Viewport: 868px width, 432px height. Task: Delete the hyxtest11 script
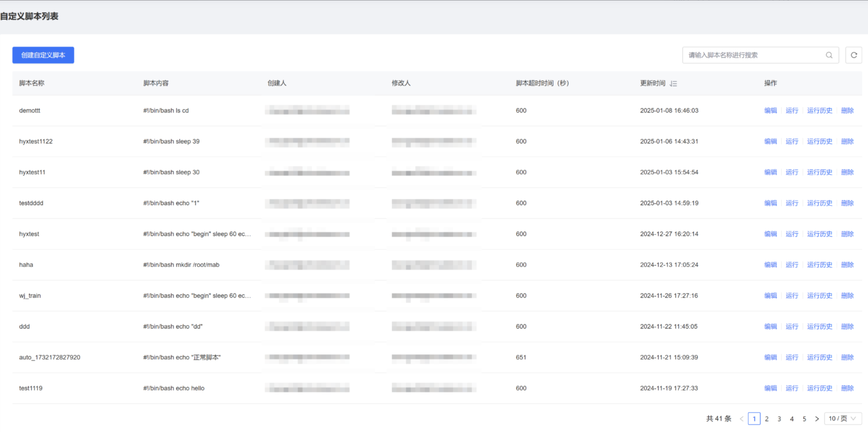847,172
